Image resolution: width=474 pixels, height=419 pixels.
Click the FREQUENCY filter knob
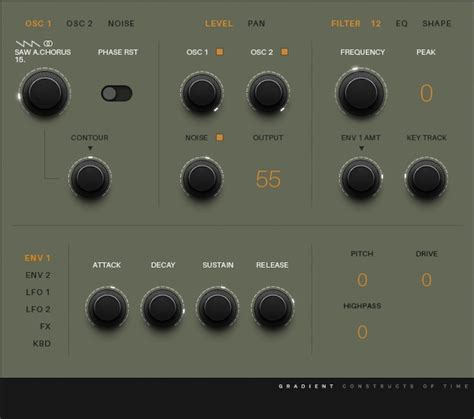[361, 92]
